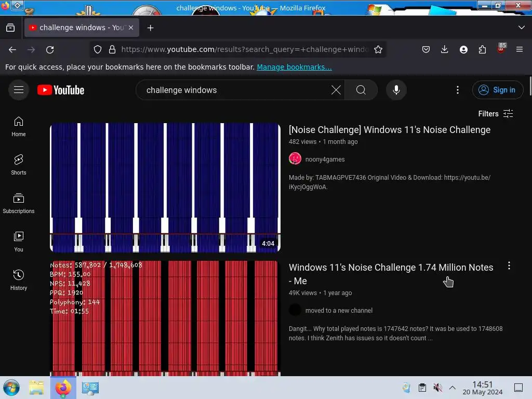Click Manage bookmarks link
Image resolution: width=532 pixels, height=399 pixels.
point(294,67)
